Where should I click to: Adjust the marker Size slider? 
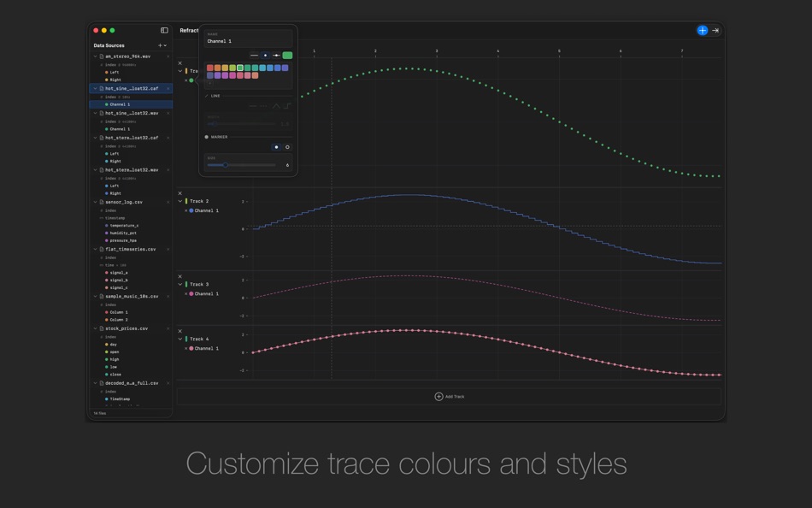point(241,165)
